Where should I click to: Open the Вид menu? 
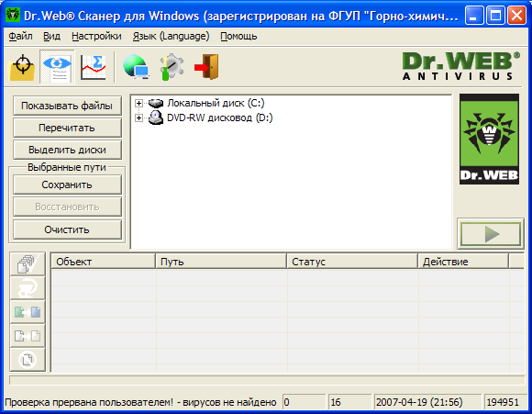51,36
